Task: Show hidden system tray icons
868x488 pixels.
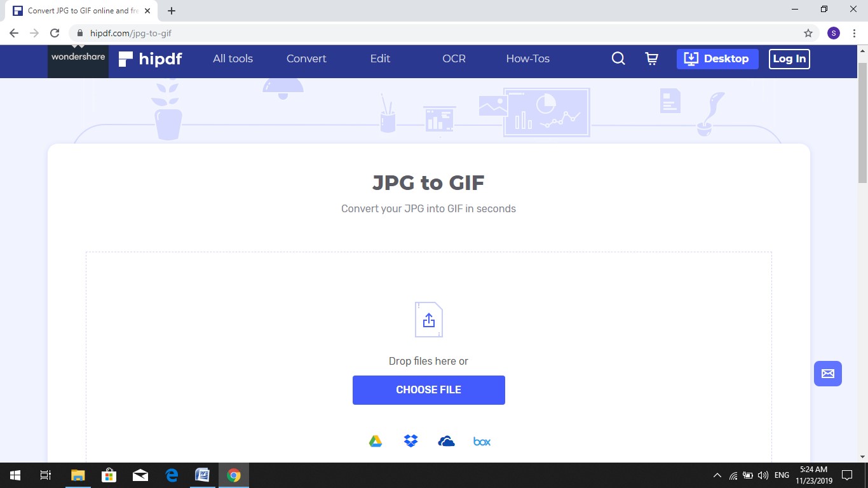Action: (x=717, y=475)
